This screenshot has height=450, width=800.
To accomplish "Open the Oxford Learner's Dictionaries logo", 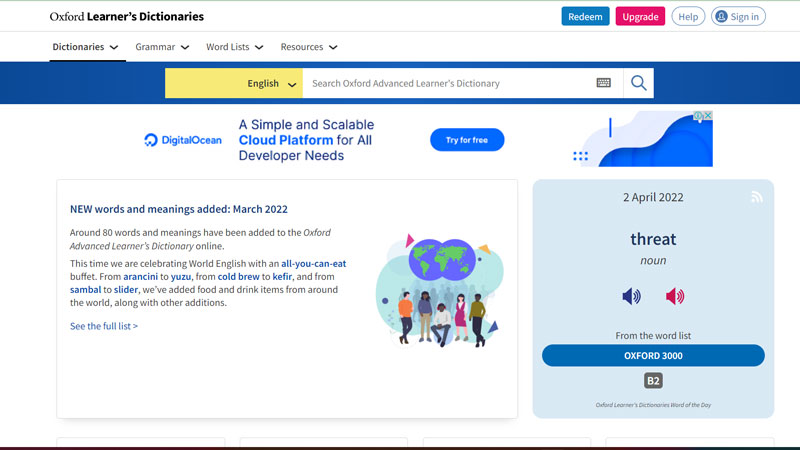I will (x=127, y=16).
